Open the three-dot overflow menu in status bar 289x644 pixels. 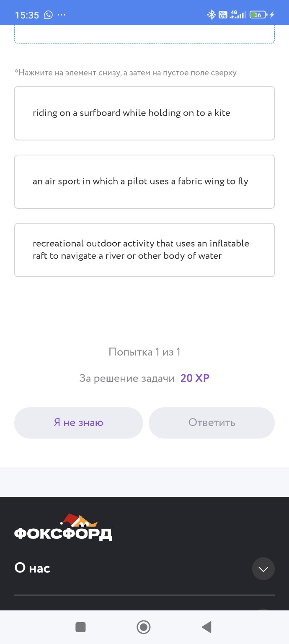pyautogui.click(x=61, y=15)
